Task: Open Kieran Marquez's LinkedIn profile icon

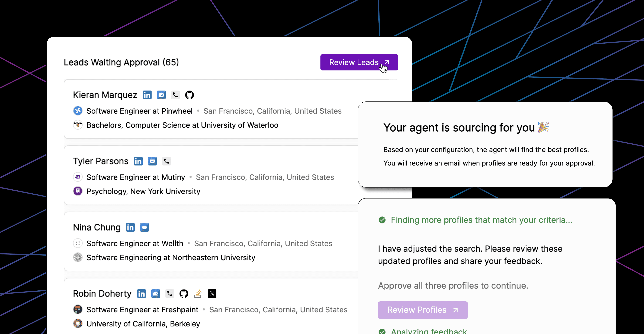Action: pyautogui.click(x=147, y=95)
